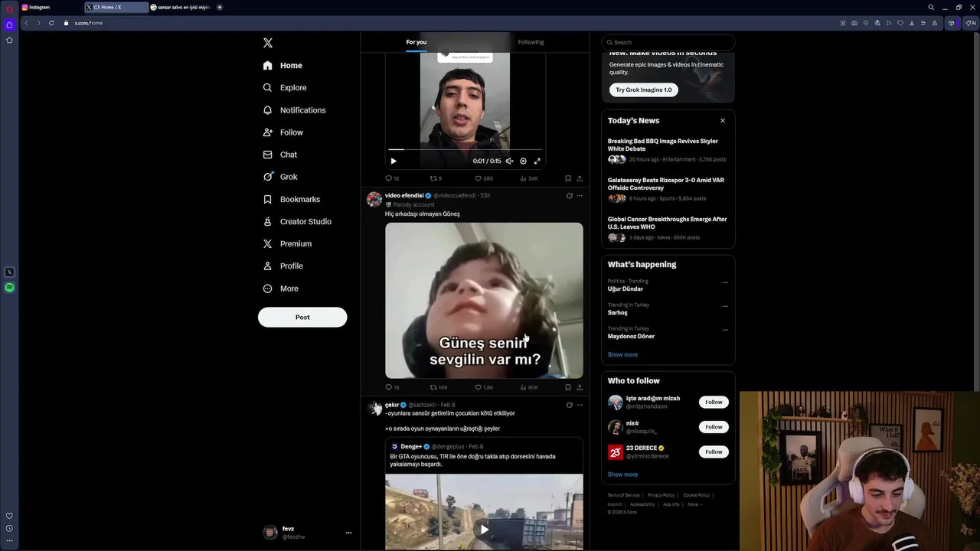Viewport: 980px width, 551px height.
Task: Show more trending topics
Action: pyautogui.click(x=622, y=354)
